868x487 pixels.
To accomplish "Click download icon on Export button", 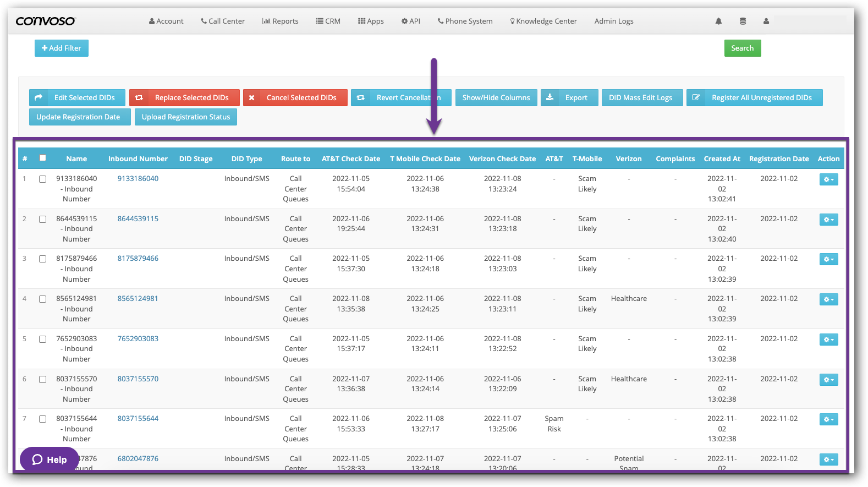I will click(x=550, y=97).
